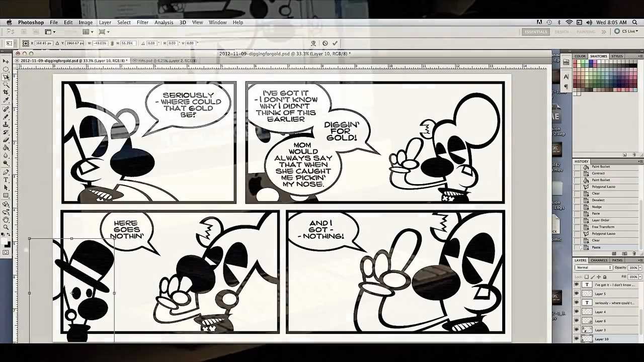The width and height of the screenshot is (644, 362).
Task: Open the blend mode Normal dropdown
Action: [x=594, y=267]
